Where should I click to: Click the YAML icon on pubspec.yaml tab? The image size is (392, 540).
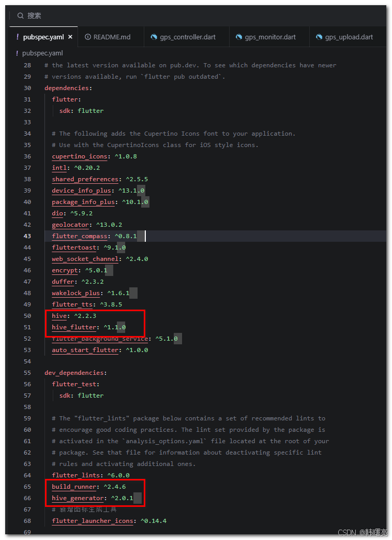click(17, 37)
